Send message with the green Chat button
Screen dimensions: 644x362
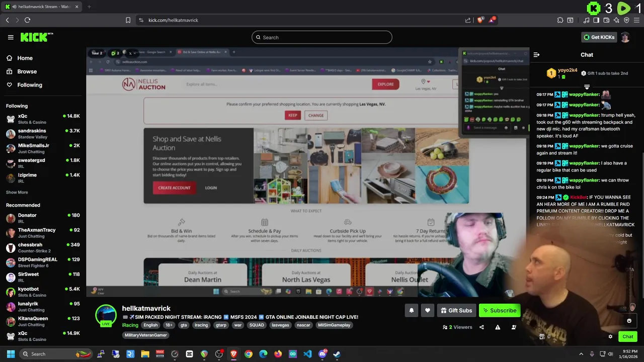click(x=628, y=337)
